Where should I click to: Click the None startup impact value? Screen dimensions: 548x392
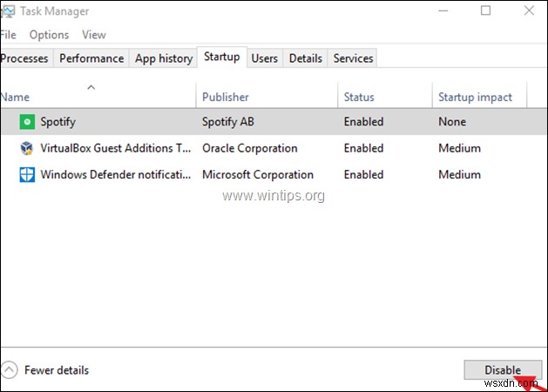coord(452,122)
